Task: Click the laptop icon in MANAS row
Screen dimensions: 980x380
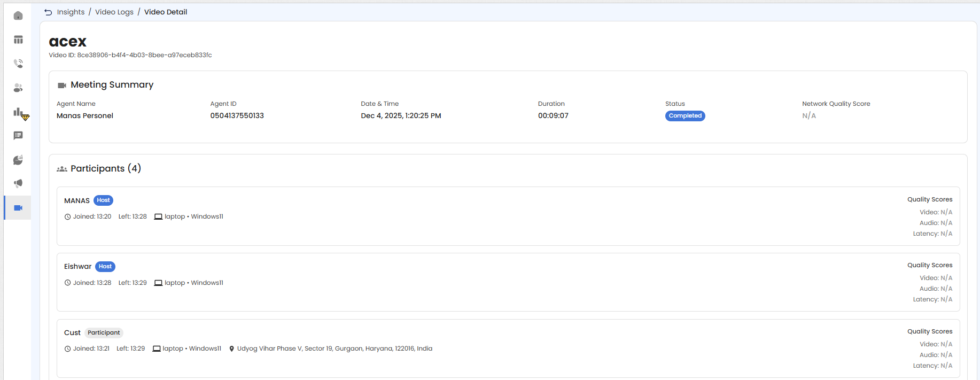Action: (x=158, y=217)
